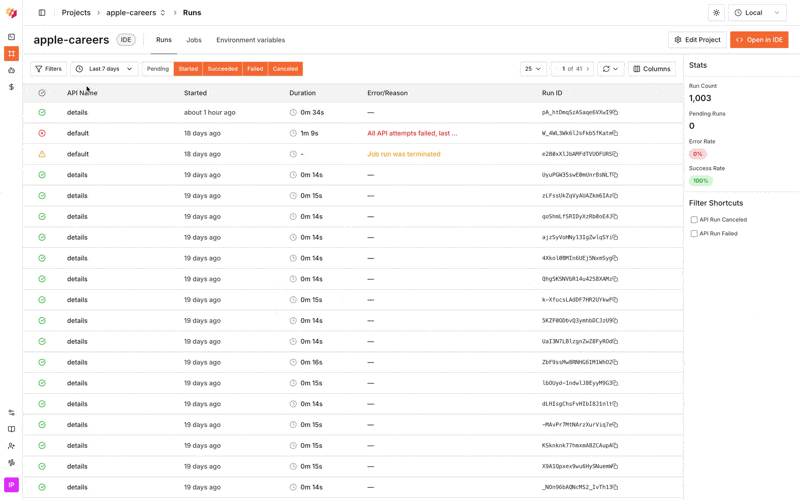800x500 pixels.
Task: Click Runs breadcrumb
Action: pos(192,13)
